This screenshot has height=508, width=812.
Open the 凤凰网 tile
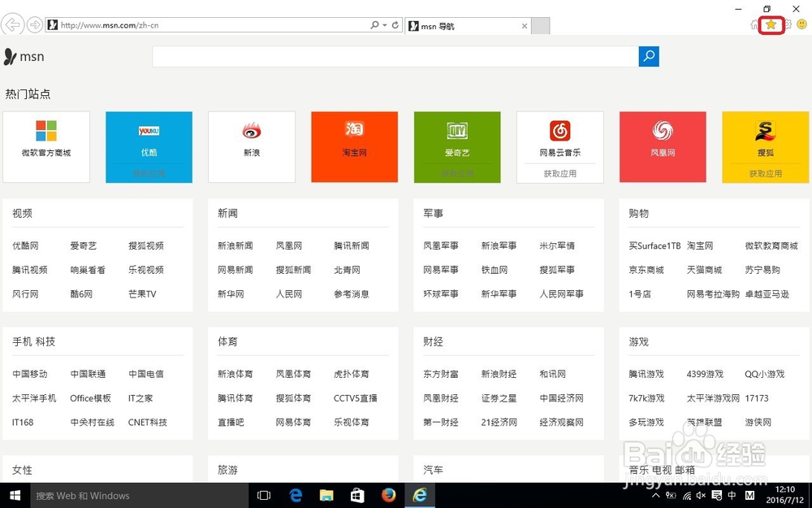(663, 147)
